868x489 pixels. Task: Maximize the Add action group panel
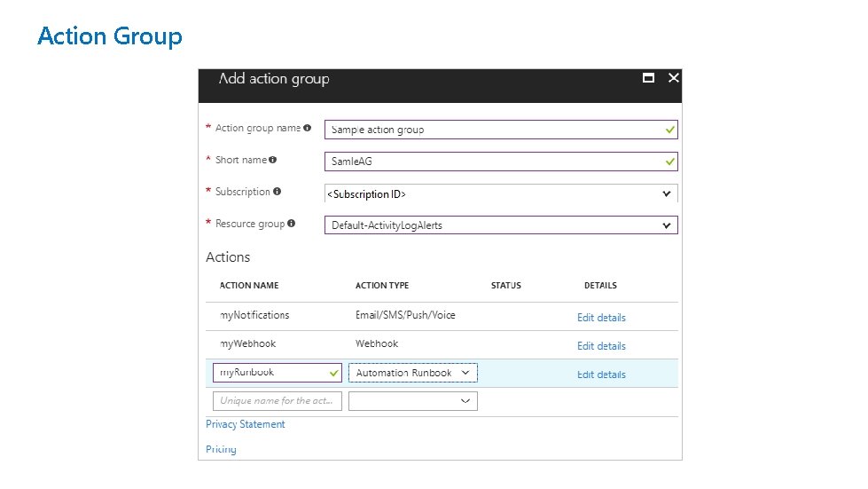point(649,78)
